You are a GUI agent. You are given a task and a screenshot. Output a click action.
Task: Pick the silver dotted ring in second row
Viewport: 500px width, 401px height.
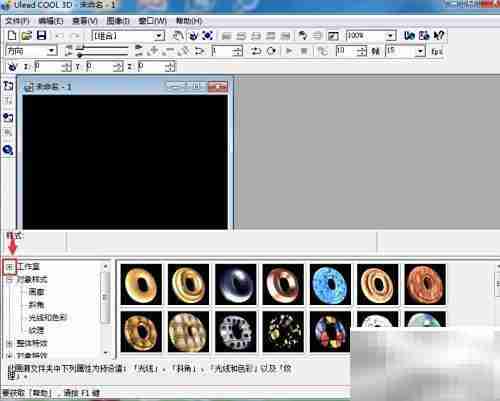point(236,332)
